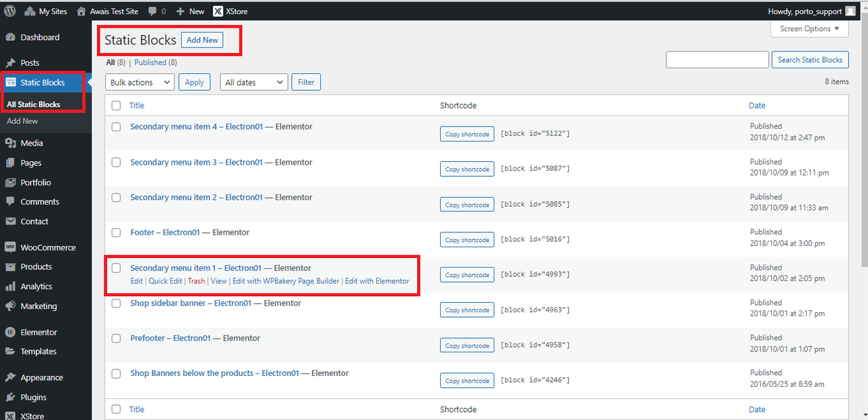Copy shortcode for block id 4246
The width and height of the screenshot is (868, 420).
[467, 381]
